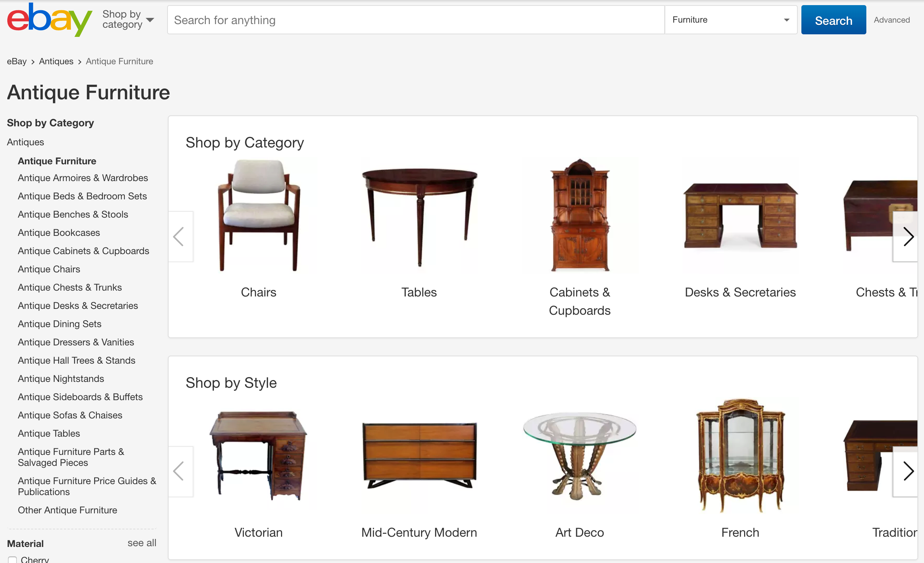The width and height of the screenshot is (924, 563).
Task: Select the Art Deco glass table image
Action: pyautogui.click(x=580, y=456)
